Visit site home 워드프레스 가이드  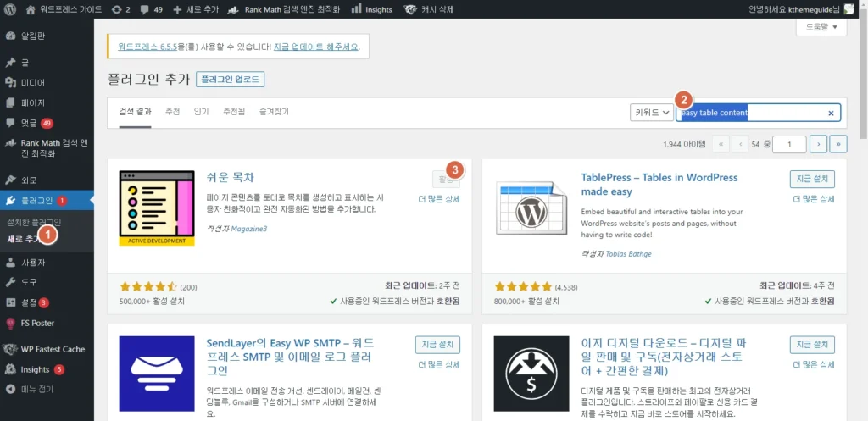pos(63,9)
